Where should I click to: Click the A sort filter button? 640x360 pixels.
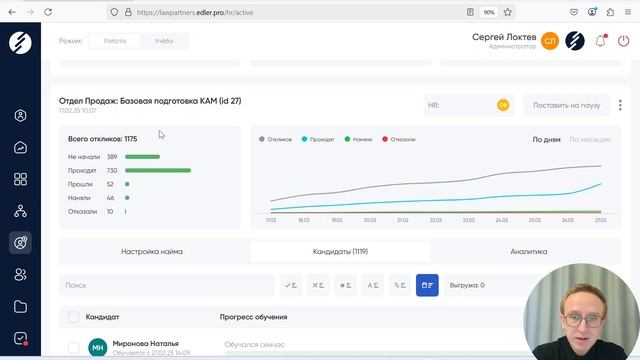pos(373,285)
